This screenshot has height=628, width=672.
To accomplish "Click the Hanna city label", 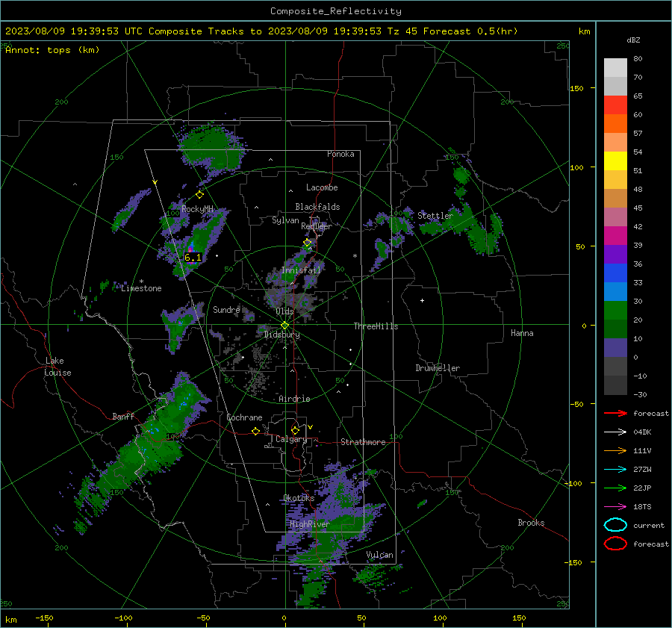I will 522,333.
